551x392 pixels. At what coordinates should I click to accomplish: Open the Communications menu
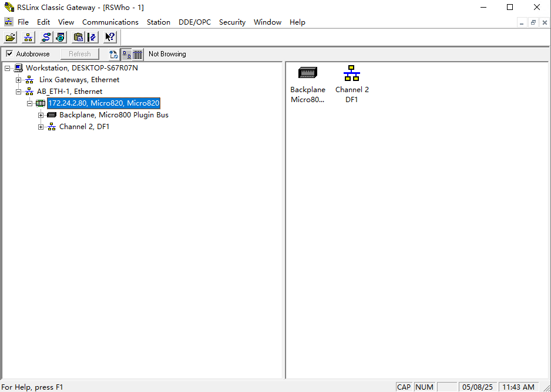click(110, 22)
